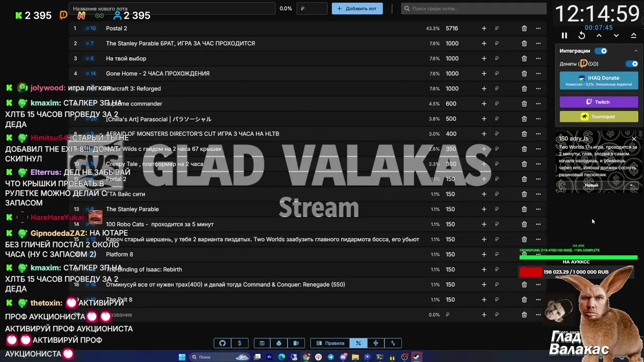Open more options for The Exit 8

(538, 300)
